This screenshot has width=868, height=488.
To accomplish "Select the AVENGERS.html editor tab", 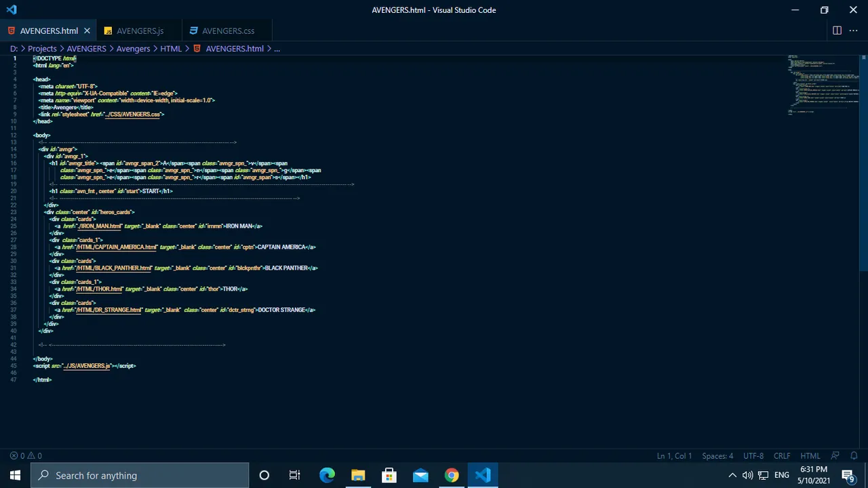I will 49,30.
